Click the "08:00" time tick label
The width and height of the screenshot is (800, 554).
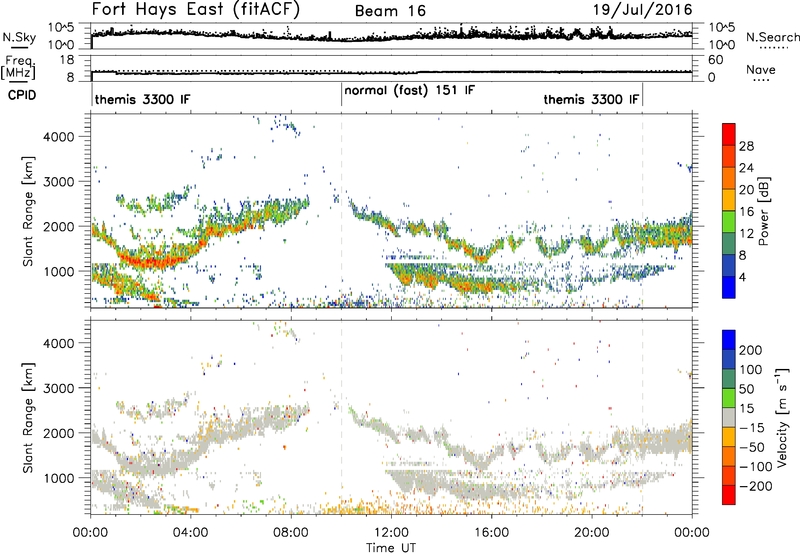click(x=291, y=533)
